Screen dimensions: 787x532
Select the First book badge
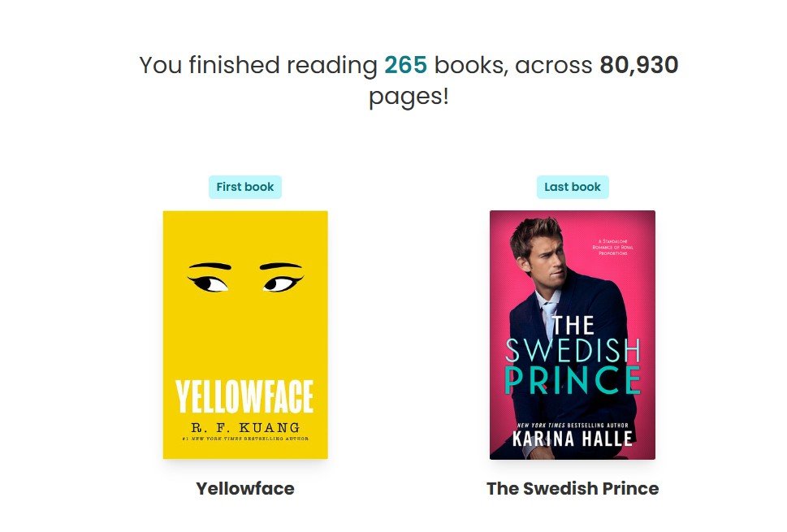pyautogui.click(x=245, y=187)
